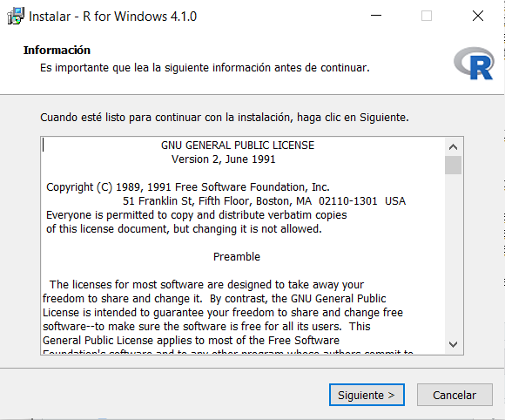Click the 'Version 2, June 1991' line
This screenshot has width=505, height=420.
[x=223, y=159]
